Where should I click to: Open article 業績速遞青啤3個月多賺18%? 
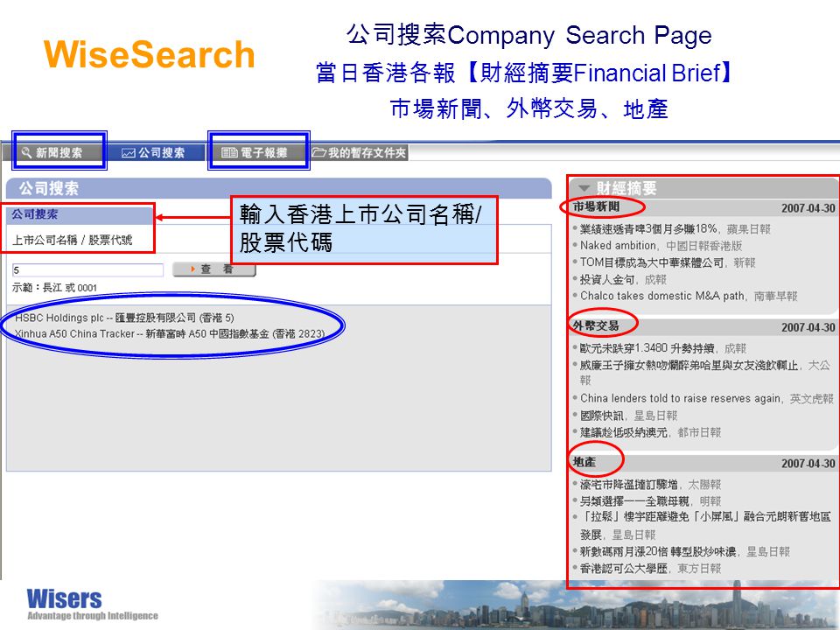click(x=648, y=229)
